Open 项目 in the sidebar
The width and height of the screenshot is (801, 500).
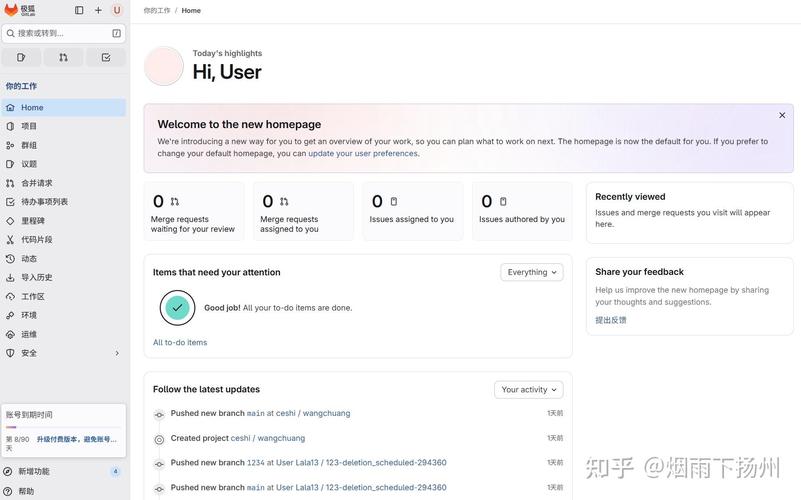point(64,126)
